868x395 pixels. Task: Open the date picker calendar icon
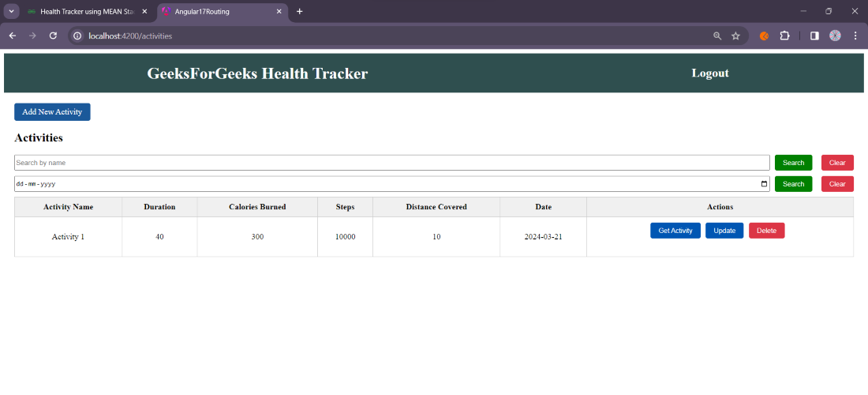pyautogui.click(x=764, y=184)
